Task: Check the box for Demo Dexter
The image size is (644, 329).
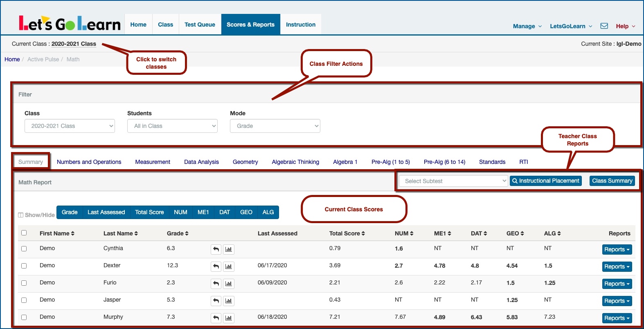Action: point(24,266)
